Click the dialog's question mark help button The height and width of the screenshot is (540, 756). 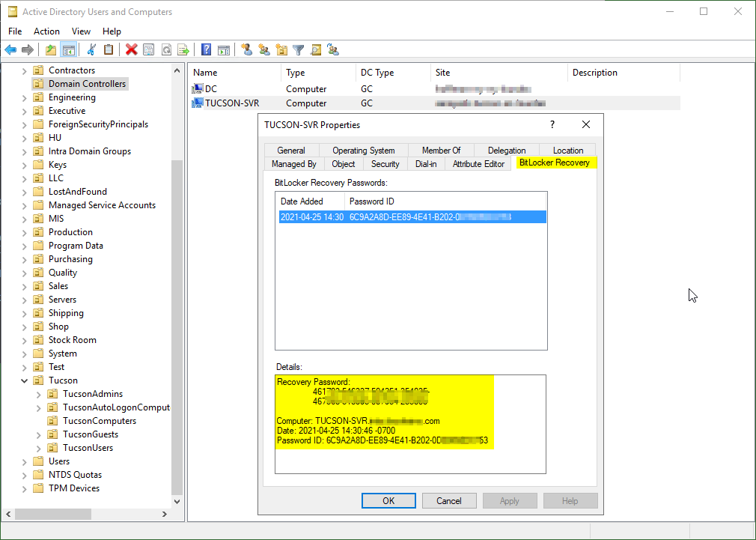(552, 124)
